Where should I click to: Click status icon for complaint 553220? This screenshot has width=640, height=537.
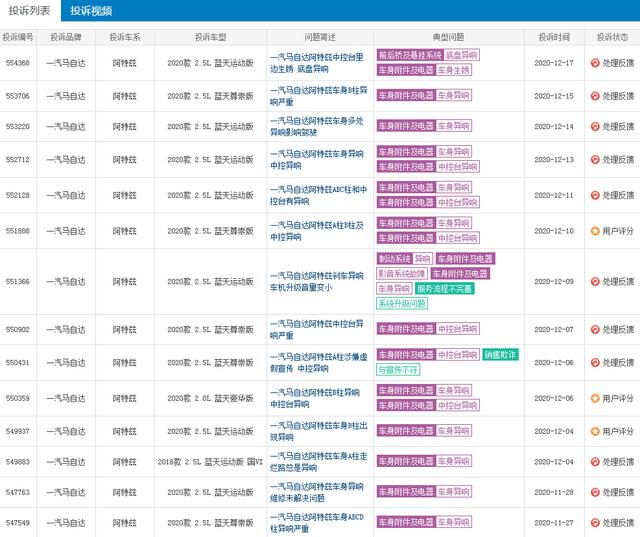tap(595, 126)
